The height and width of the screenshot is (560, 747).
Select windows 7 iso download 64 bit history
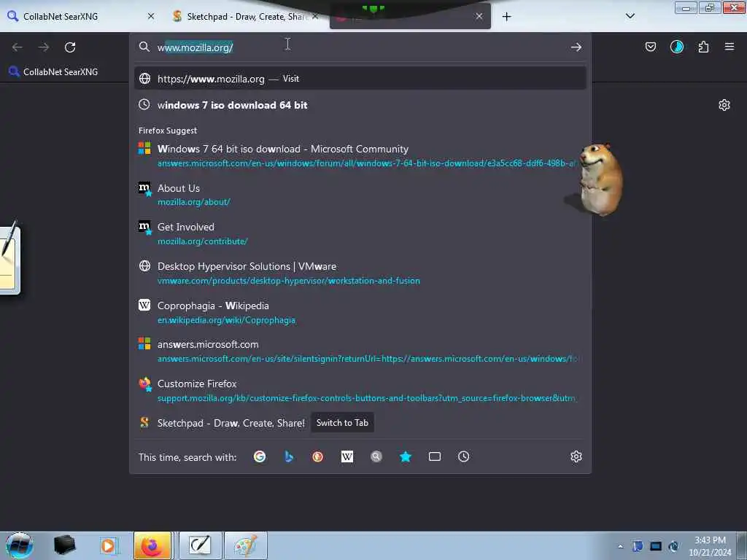(360, 105)
